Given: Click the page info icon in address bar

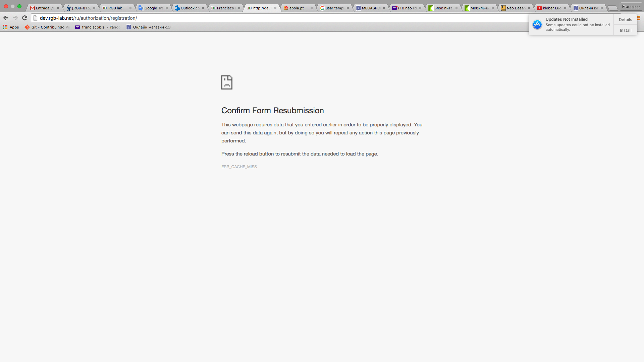Looking at the screenshot, I should point(35,18).
